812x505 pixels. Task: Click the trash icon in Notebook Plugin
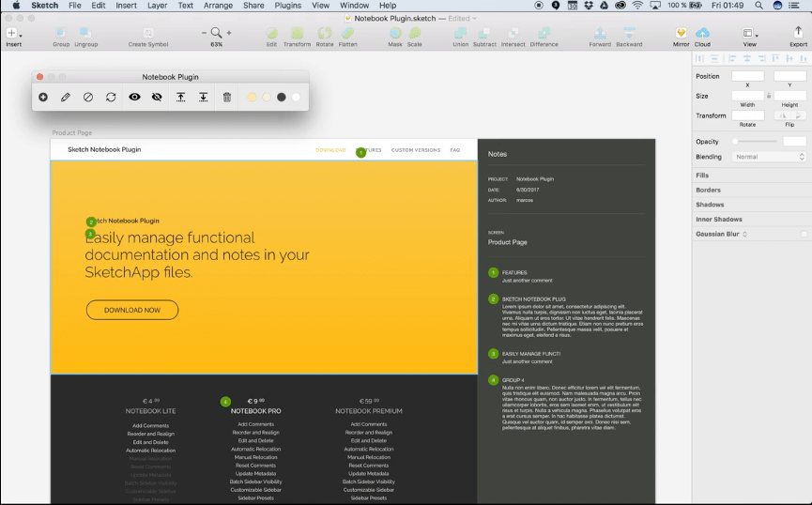pos(226,97)
